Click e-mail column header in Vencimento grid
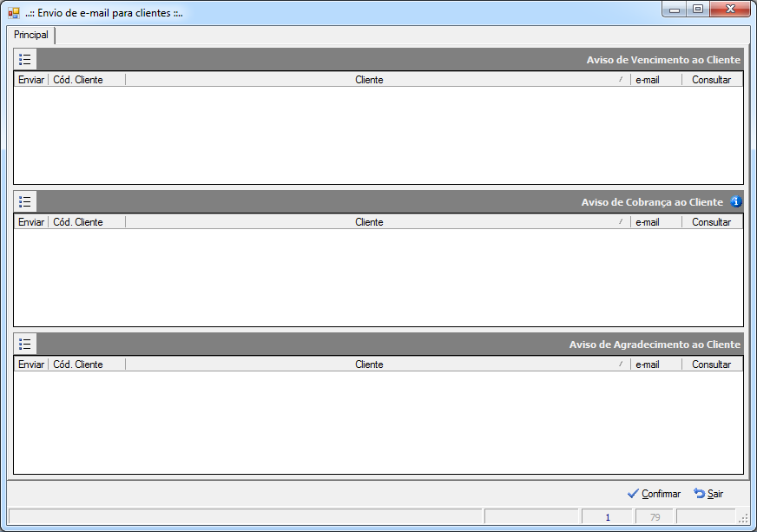This screenshot has height=532, width=757. [x=656, y=80]
